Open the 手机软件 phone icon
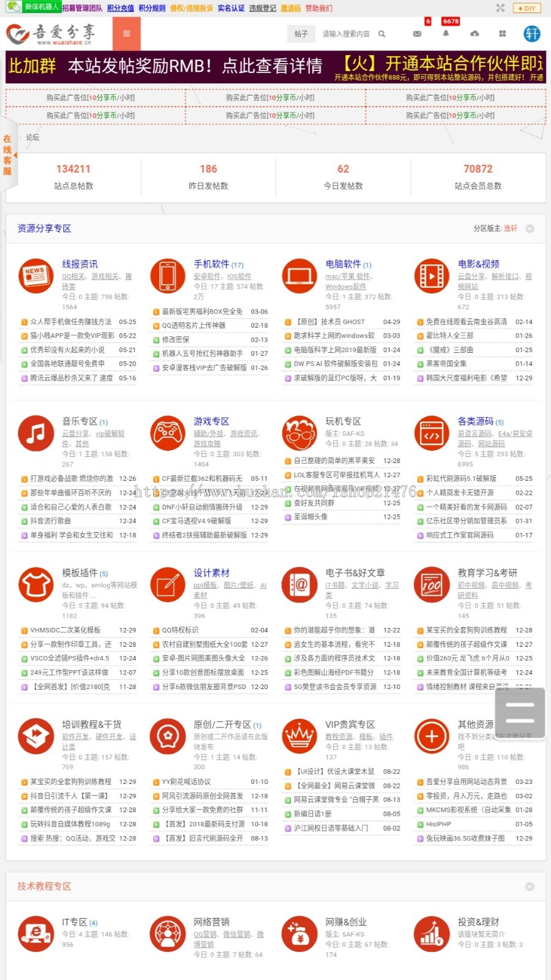The width and height of the screenshot is (551, 980). (168, 276)
